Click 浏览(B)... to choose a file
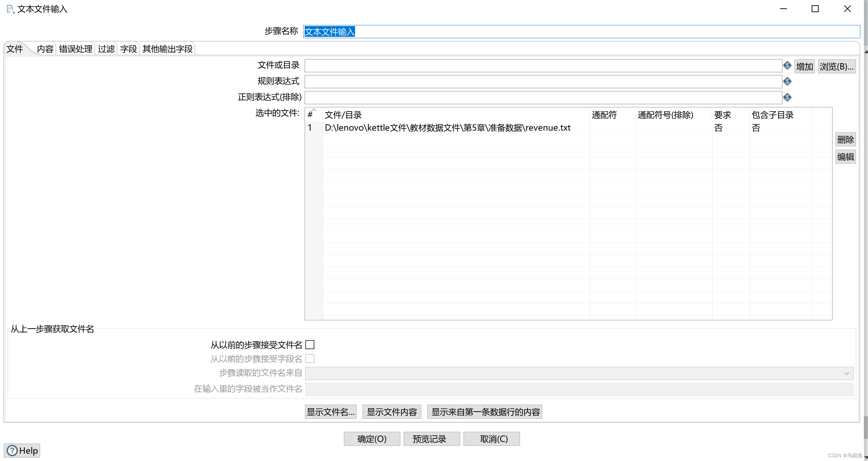Screen dimensions: 868x461 [x=836, y=66]
